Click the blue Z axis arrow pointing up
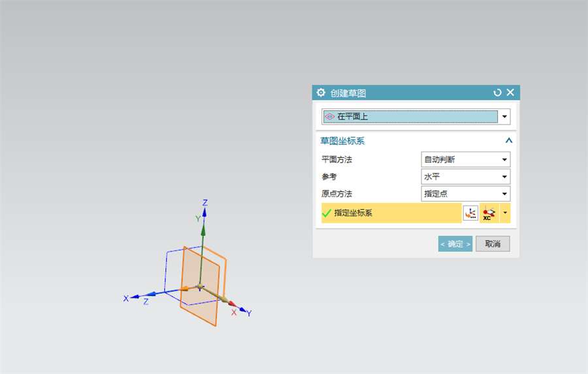588x374 pixels. (x=204, y=213)
